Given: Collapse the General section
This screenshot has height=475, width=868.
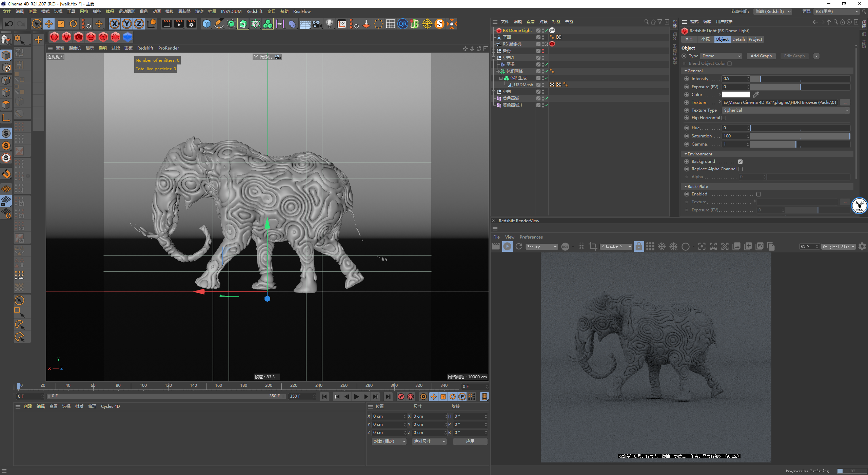Looking at the screenshot, I should pyautogui.click(x=686, y=71).
